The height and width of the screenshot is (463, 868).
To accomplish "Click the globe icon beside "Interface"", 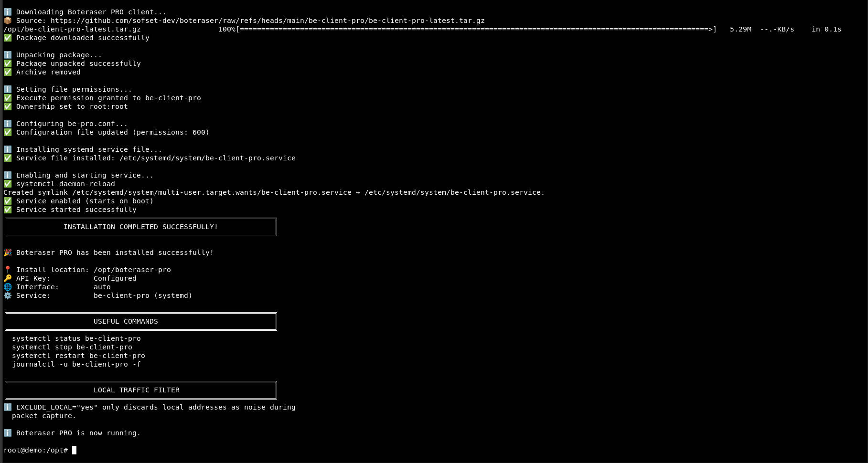I will (8, 287).
